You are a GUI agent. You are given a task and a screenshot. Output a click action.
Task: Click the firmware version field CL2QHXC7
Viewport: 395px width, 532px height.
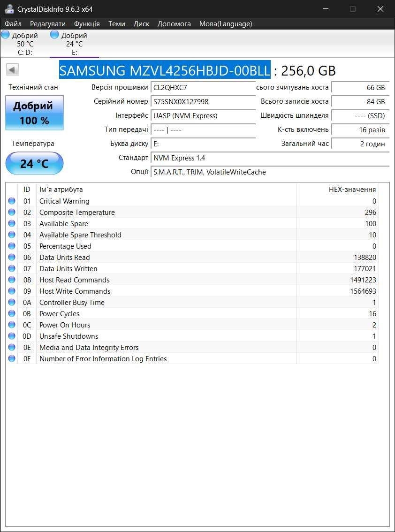pyautogui.click(x=203, y=87)
